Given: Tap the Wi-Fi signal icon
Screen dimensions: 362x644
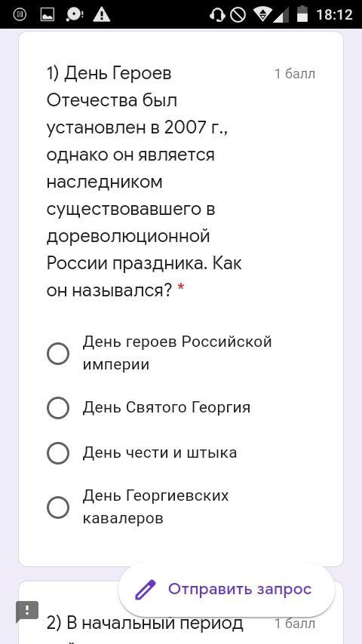Looking at the screenshot, I should tap(265, 15).
